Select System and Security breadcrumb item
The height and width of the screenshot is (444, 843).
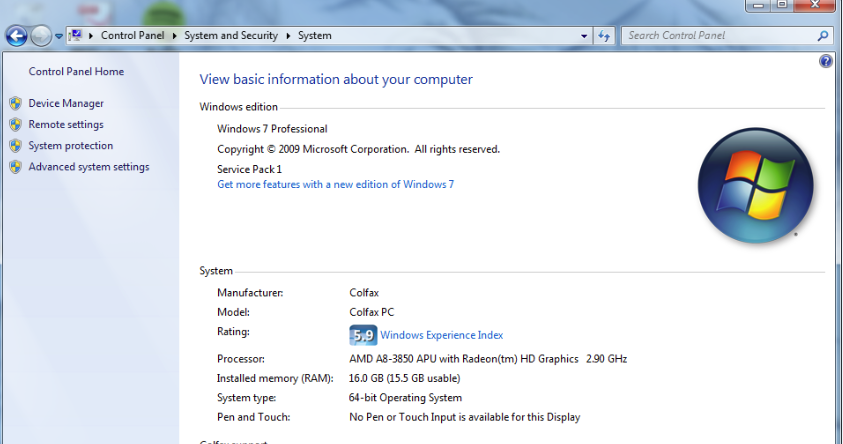click(233, 36)
